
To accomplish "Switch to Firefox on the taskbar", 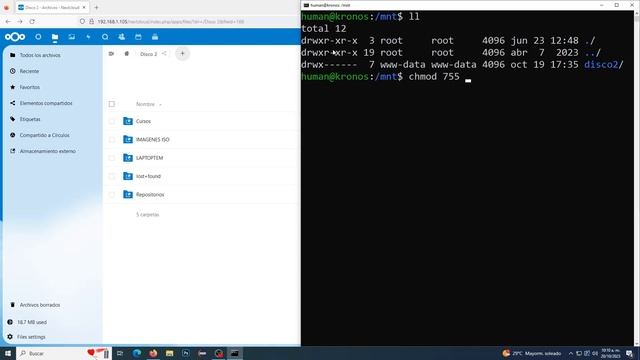I will coord(153,353).
